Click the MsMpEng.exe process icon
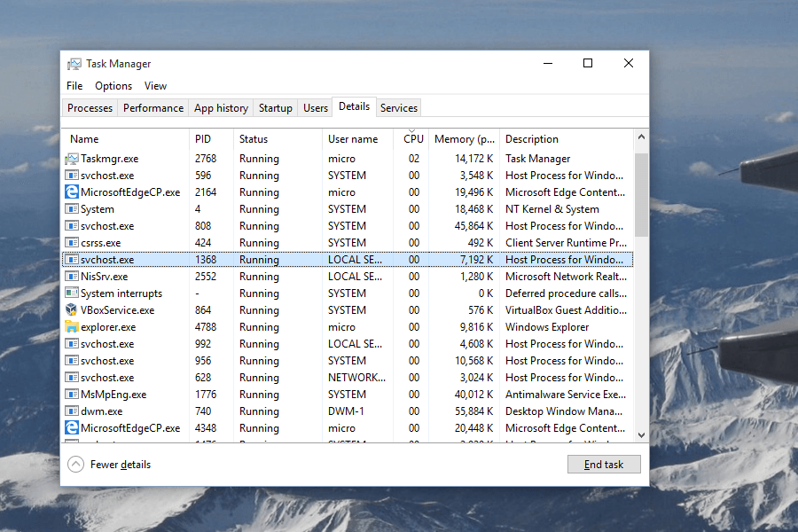798x532 pixels. tap(72, 395)
